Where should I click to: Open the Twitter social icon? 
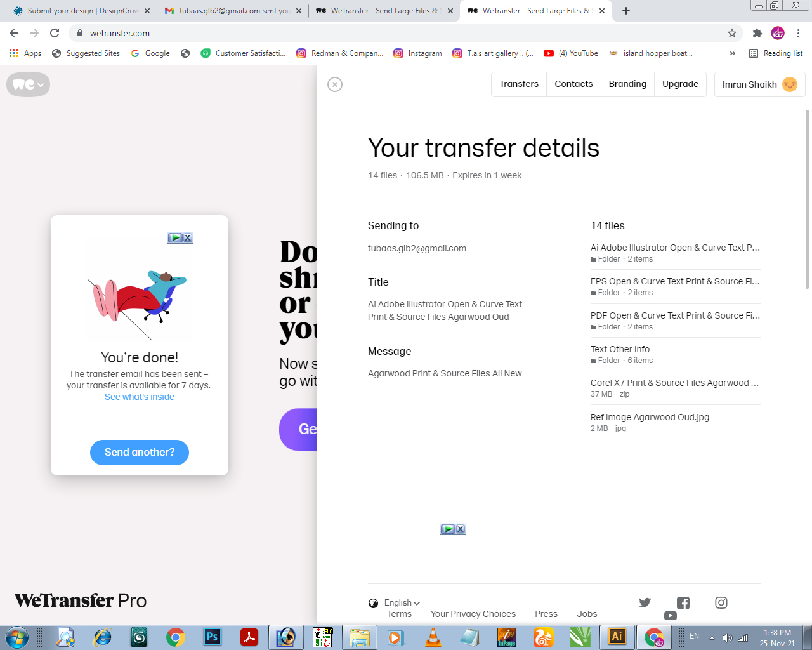(645, 602)
